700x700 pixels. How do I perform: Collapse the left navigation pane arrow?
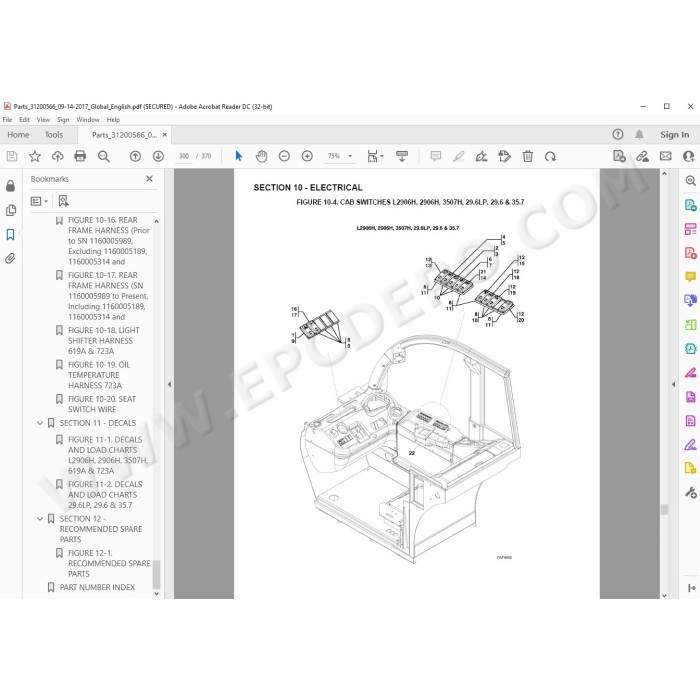[x=169, y=384]
